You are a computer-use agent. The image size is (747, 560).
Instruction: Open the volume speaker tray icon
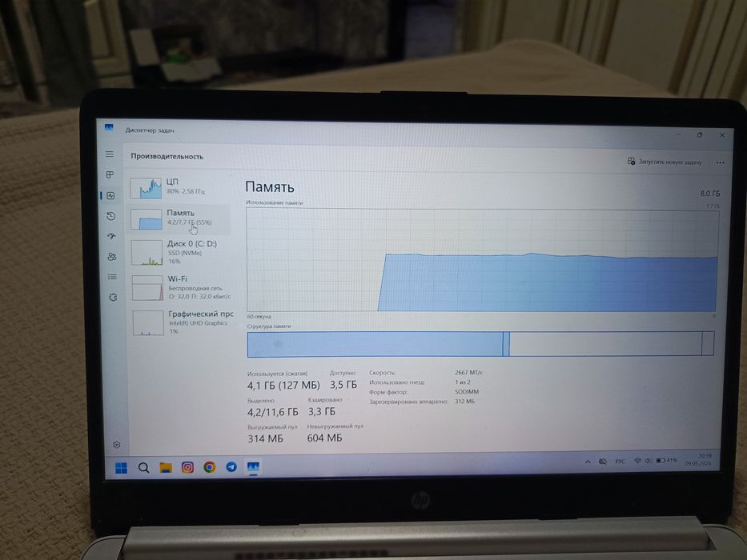pyautogui.click(x=648, y=461)
